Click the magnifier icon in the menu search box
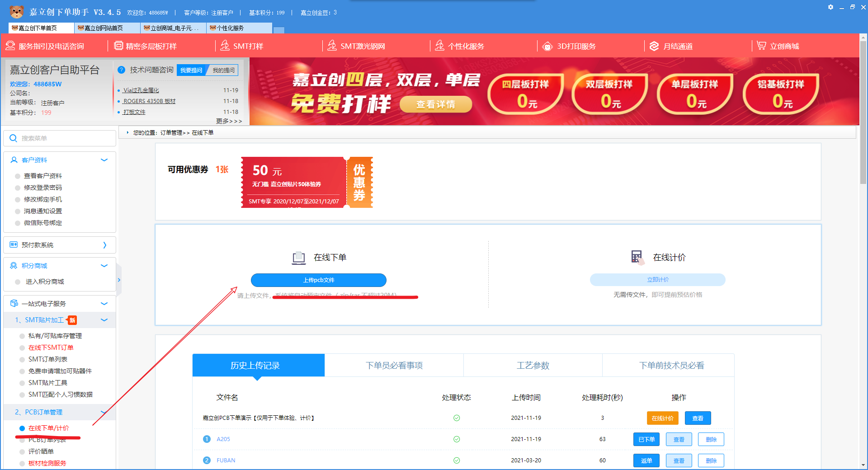The image size is (868, 470). [x=13, y=138]
